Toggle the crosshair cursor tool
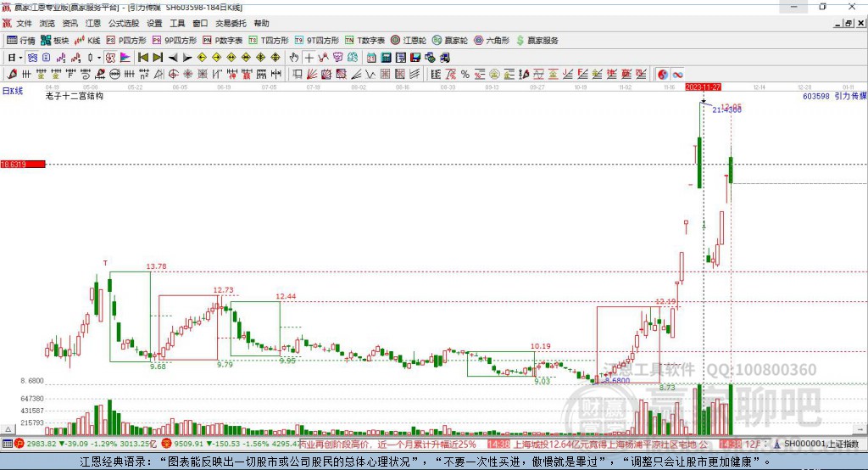This screenshot has width=868, height=470. point(309,57)
